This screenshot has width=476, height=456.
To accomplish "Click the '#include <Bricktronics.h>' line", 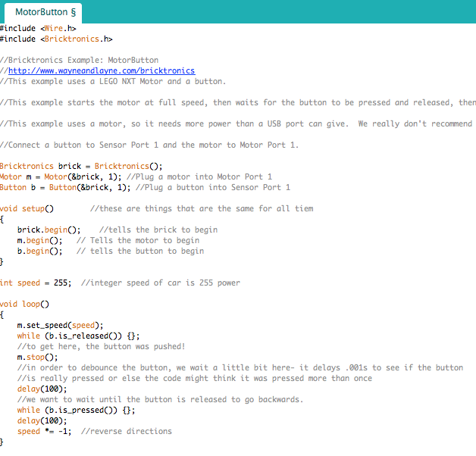I will click(56, 39).
